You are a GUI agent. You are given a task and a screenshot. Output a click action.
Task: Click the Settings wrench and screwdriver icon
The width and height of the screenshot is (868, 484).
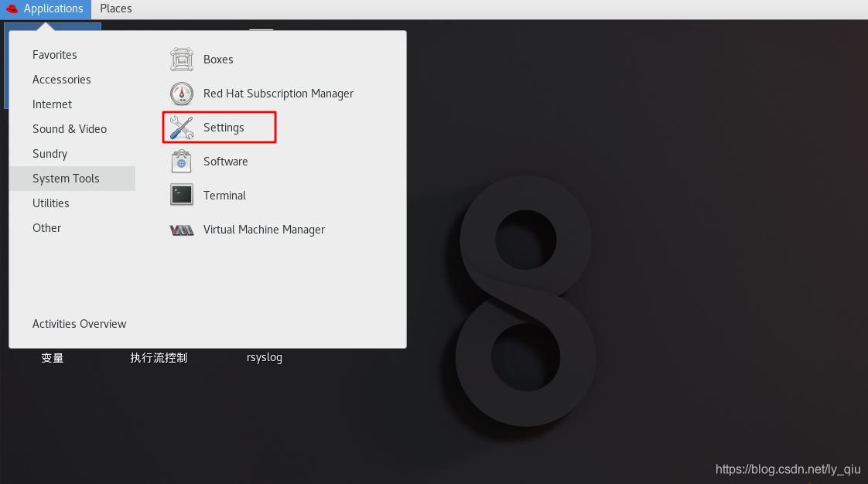(182, 128)
